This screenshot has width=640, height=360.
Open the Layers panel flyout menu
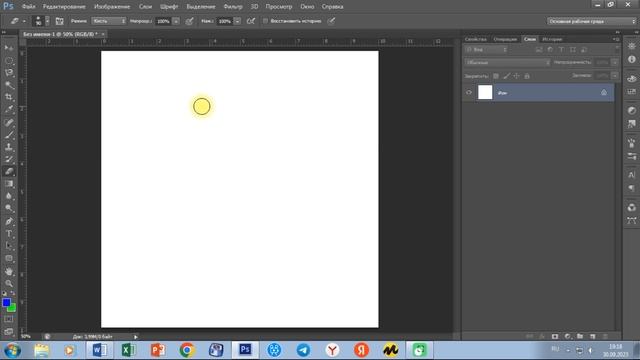[x=616, y=39]
